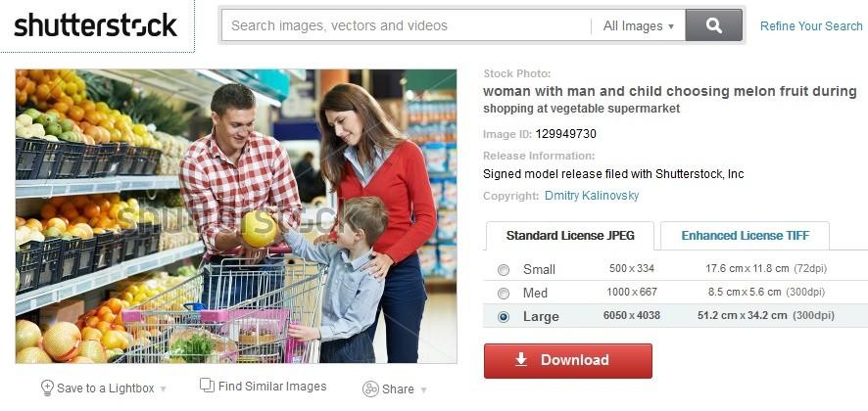Expand the Share dropdown arrow
The height and width of the screenshot is (411, 868).
[424, 390]
